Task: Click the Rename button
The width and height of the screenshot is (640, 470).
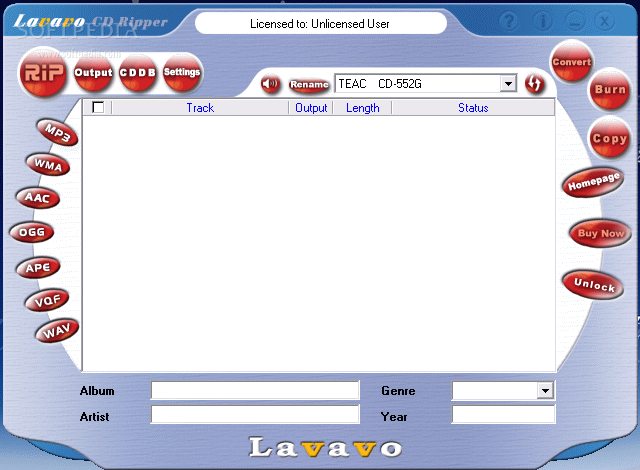Action: point(309,84)
